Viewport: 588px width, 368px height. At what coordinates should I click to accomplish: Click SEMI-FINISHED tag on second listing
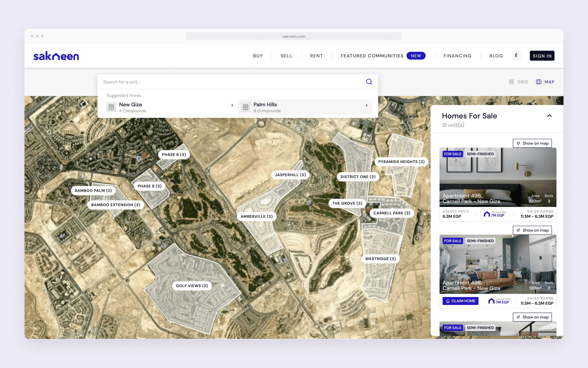480,241
